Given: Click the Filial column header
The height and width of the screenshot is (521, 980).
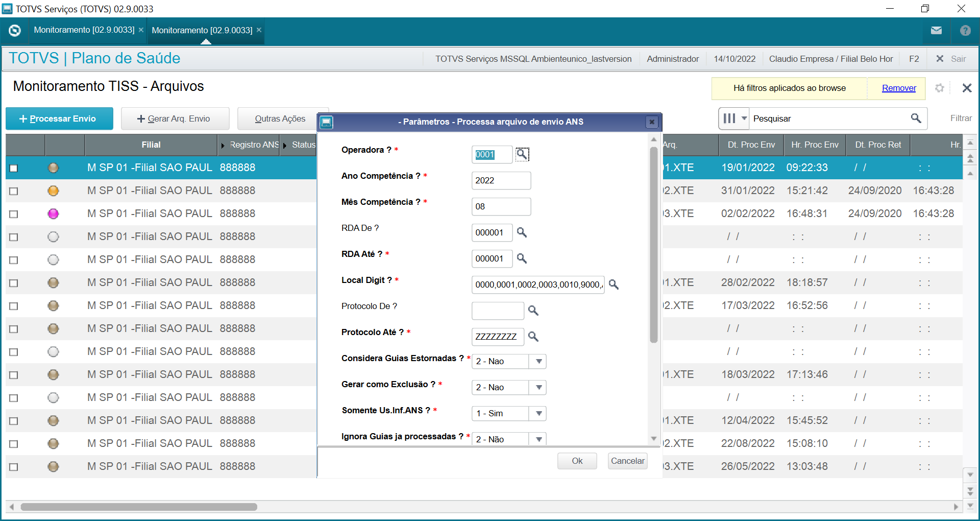Looking at the screenshot, I should (x=151, y=145).
